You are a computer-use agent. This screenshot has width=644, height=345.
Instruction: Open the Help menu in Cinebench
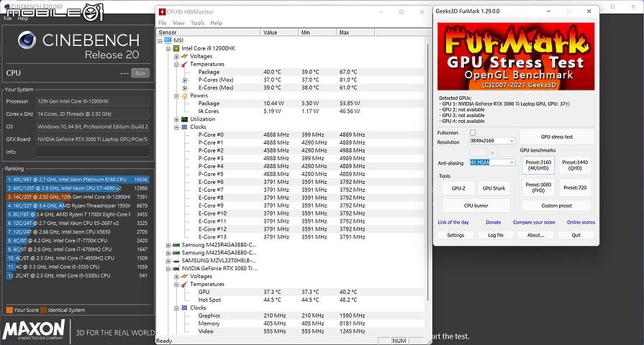click(23, 19)
